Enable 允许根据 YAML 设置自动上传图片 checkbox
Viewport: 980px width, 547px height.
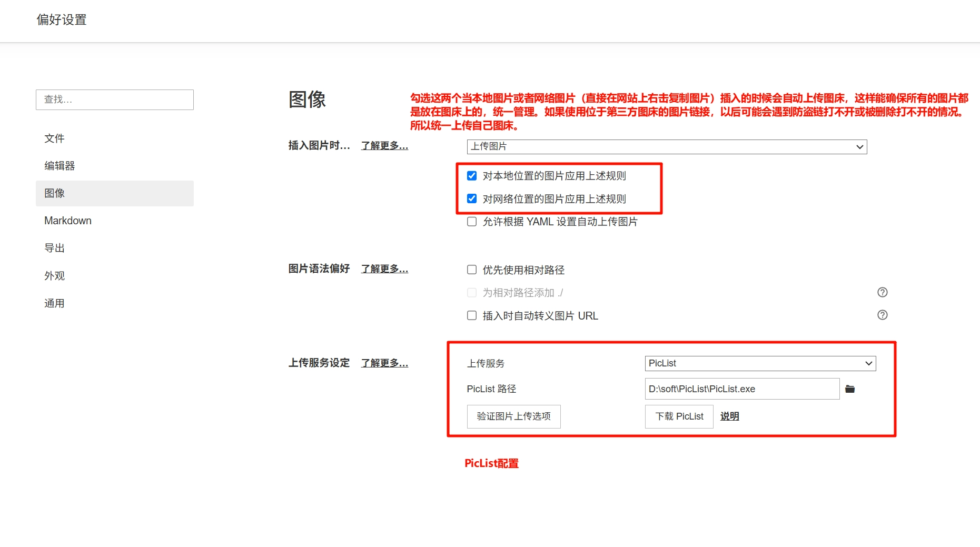click(472, 222)
